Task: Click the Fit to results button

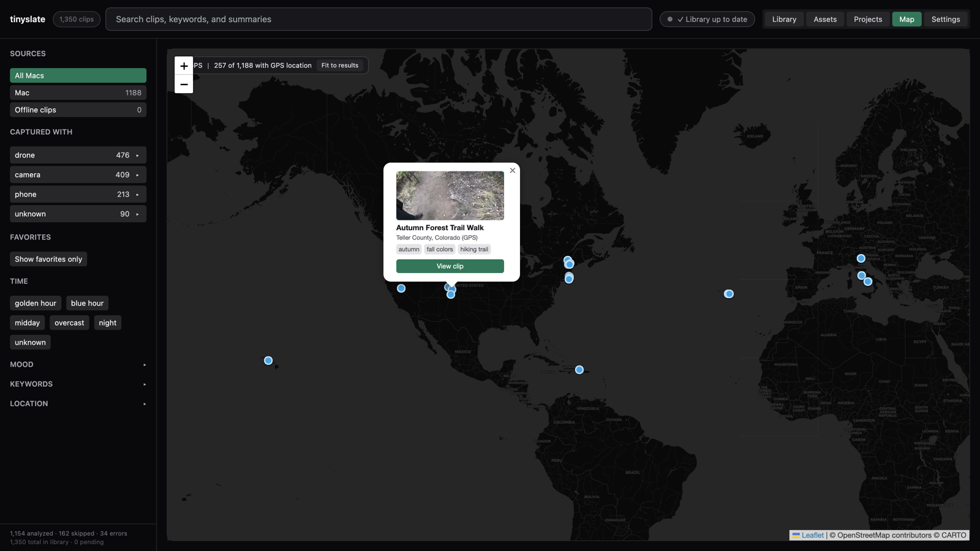Action: pos(340,66)
